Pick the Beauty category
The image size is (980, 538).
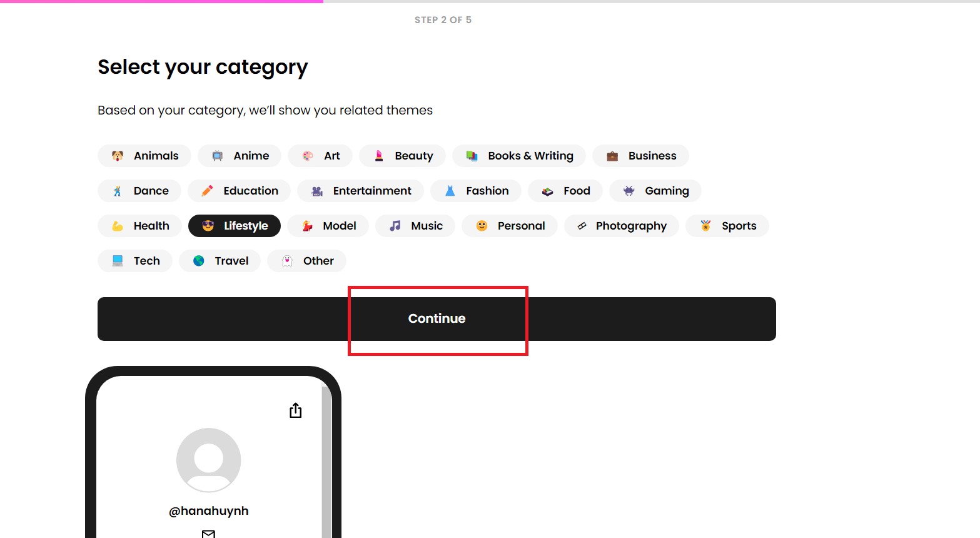(x=402, y=156)
